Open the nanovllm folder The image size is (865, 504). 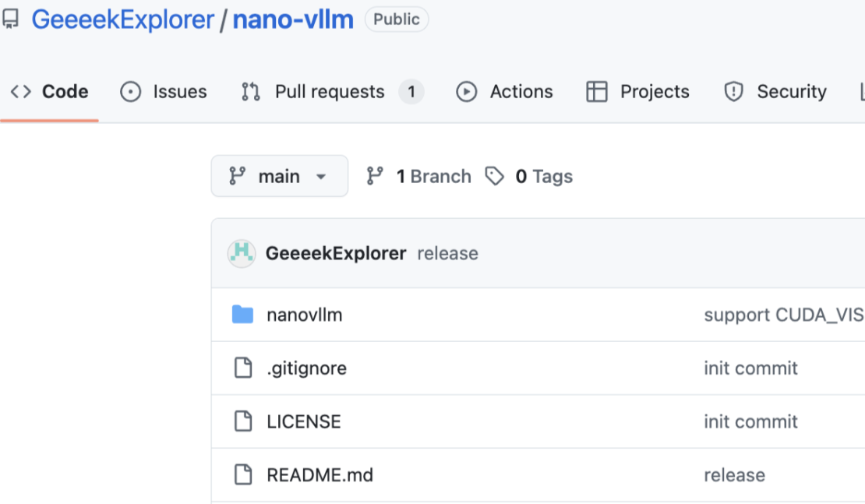coord(304,315)
